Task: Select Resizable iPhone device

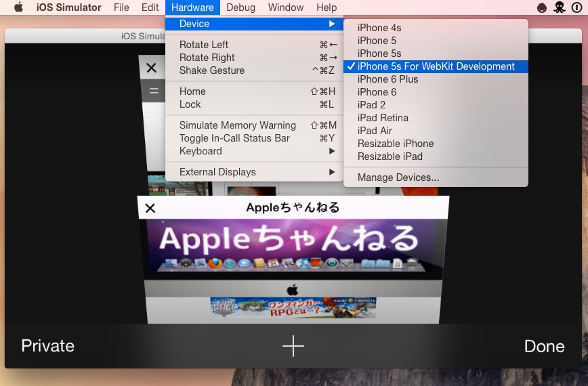Action: [x=436, y=144]
